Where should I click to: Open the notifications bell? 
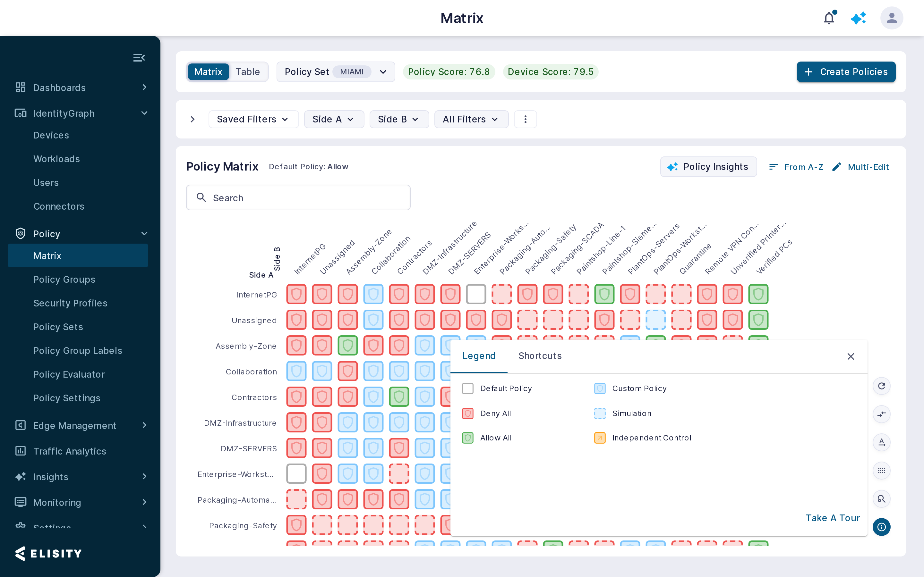pyautogui.click(x=829, y=18)
